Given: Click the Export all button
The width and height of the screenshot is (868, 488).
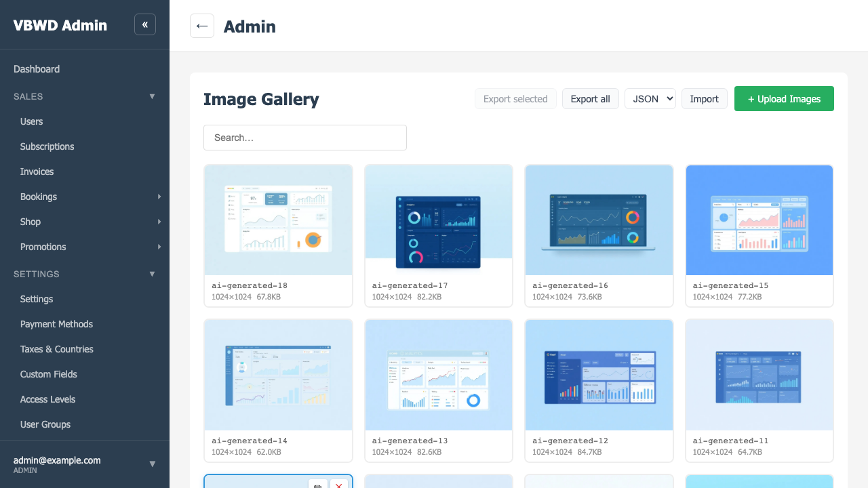Looking at the screenshot, I should pyautogui.click(x=590, y=98).
